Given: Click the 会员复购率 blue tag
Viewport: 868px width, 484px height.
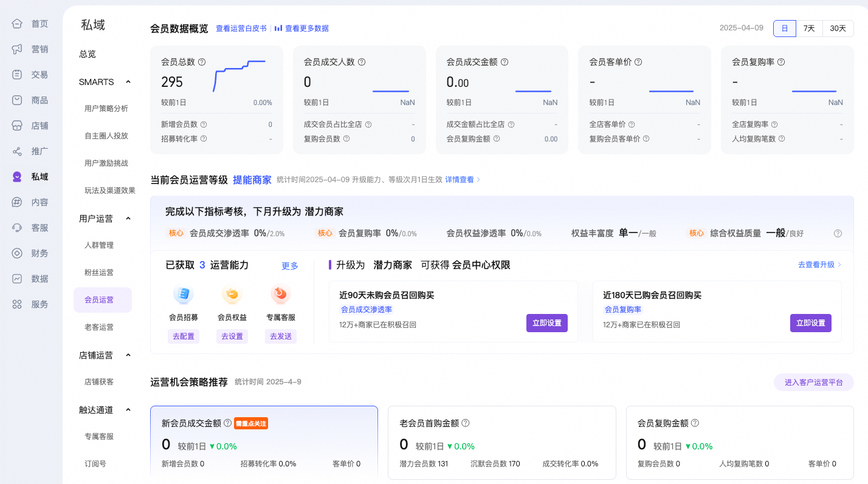Looking at the screenshot, I should click(622, 310).
